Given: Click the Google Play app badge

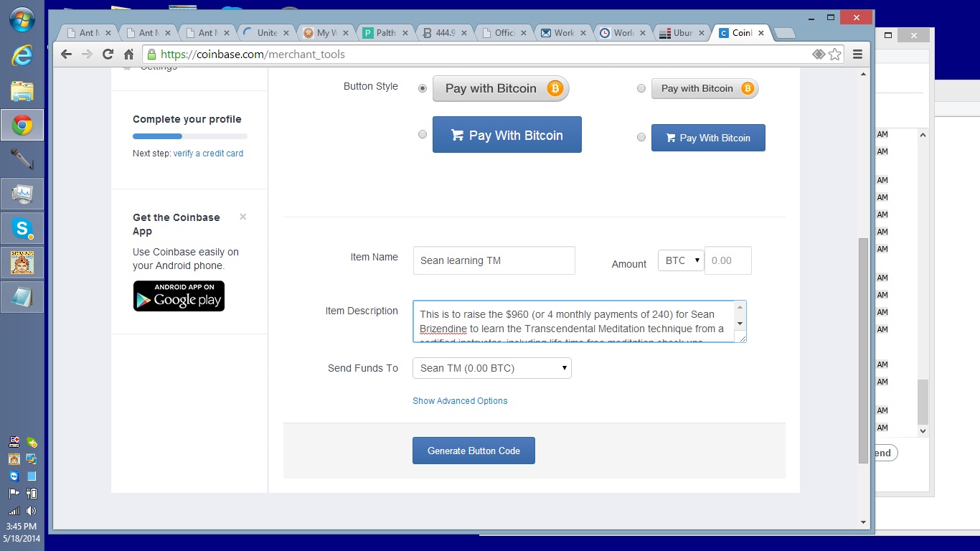Looking at the screenshot, I should [179, 296].
